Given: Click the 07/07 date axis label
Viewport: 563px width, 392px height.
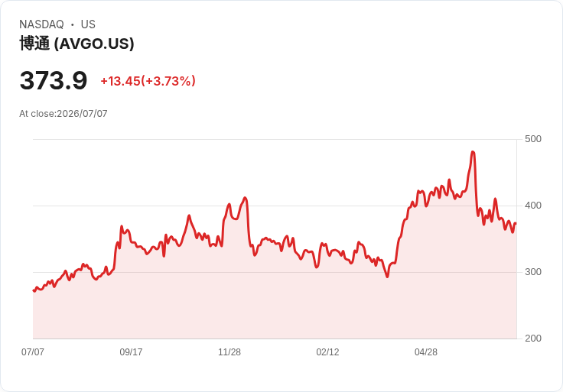Looking at the screenshot, I should pyautogui.click(x=33, y=352).
